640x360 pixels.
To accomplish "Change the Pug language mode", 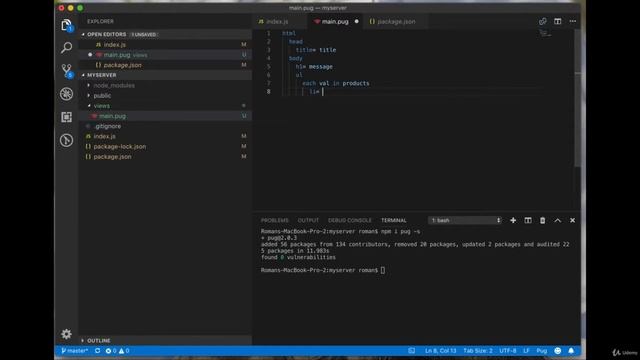I will (542, 351).
